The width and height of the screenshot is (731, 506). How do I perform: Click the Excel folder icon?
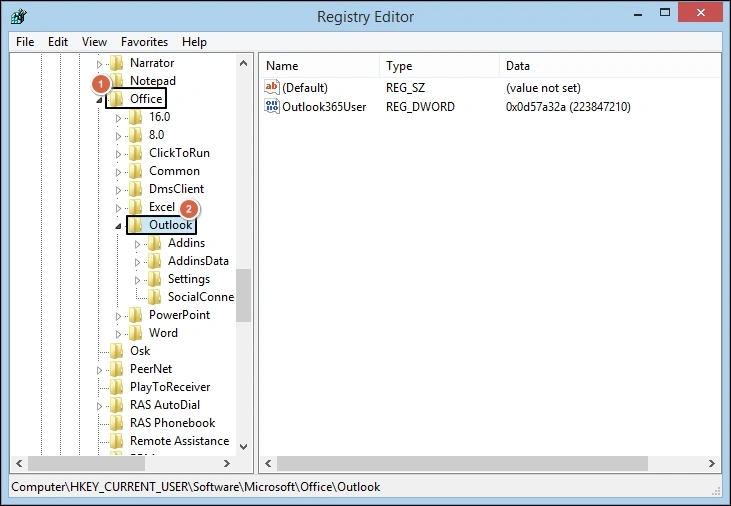(135, 207)
